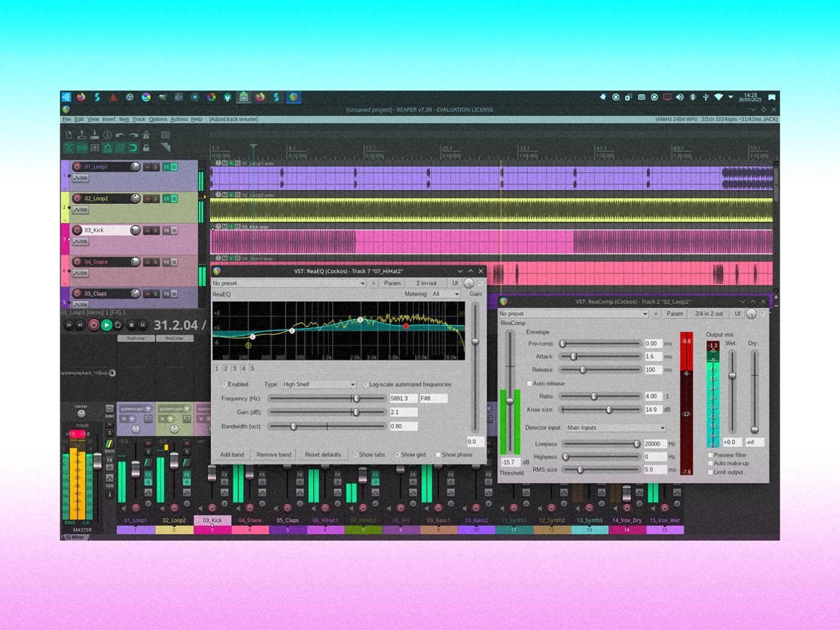Toggle the lock icon in the toolbar
The height and width of the screenshot is (630, 840).
(146, 148)
